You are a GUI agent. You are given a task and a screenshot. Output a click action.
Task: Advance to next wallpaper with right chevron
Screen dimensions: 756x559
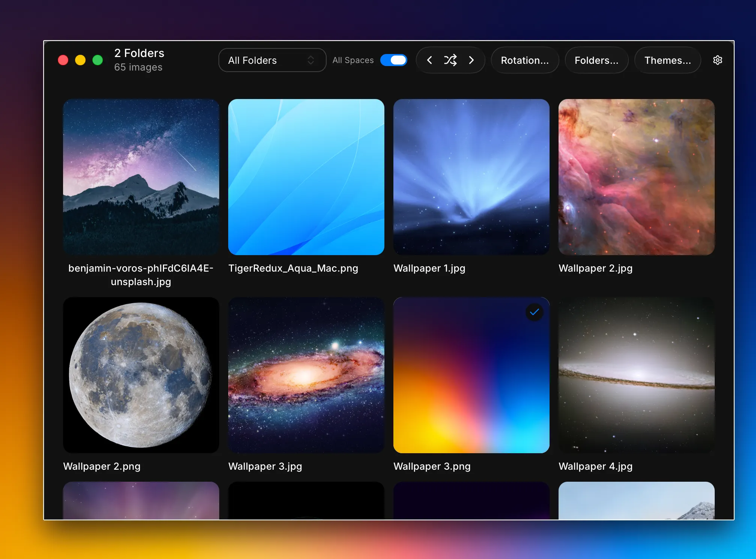[x=471, y=60]
